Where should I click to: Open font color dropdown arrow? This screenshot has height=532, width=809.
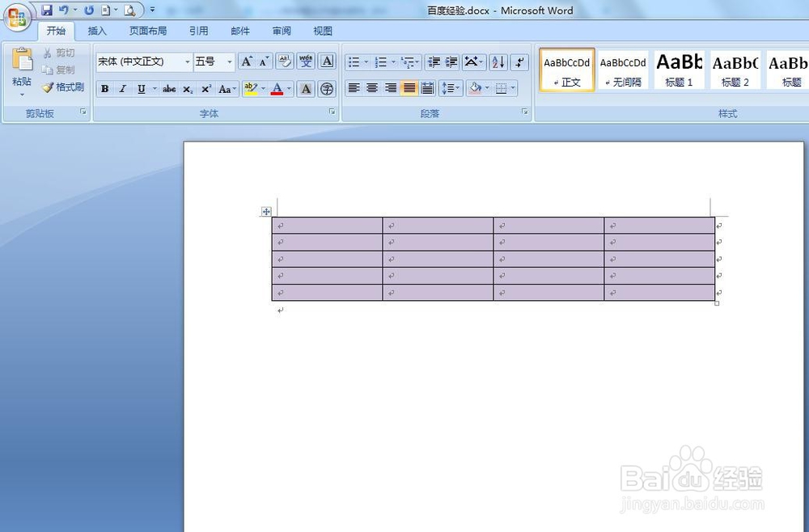point(289,89)
